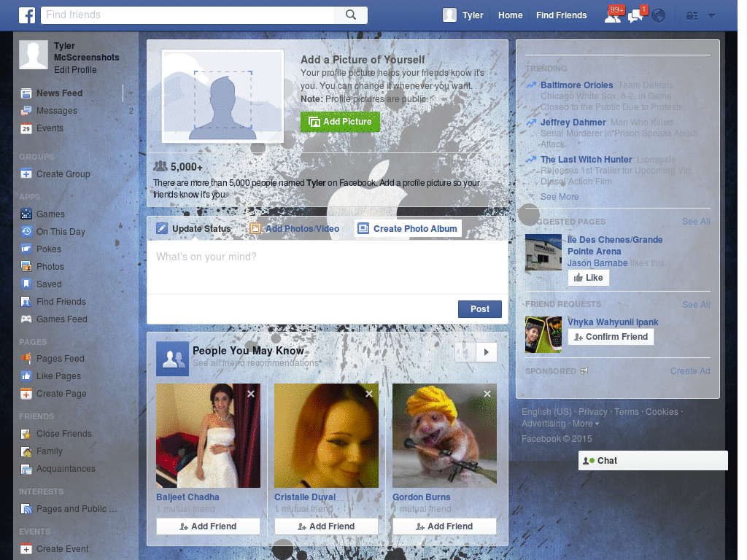Click Edit Profile link
This screenshot has height=560, width=747.
75,70
